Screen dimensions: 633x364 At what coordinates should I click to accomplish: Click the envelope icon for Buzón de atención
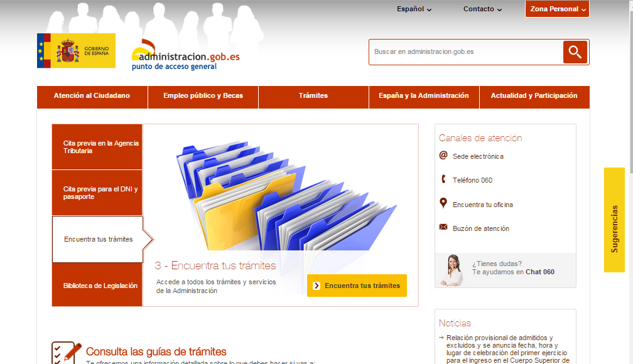pyautogui.click(x=443, y=227)
